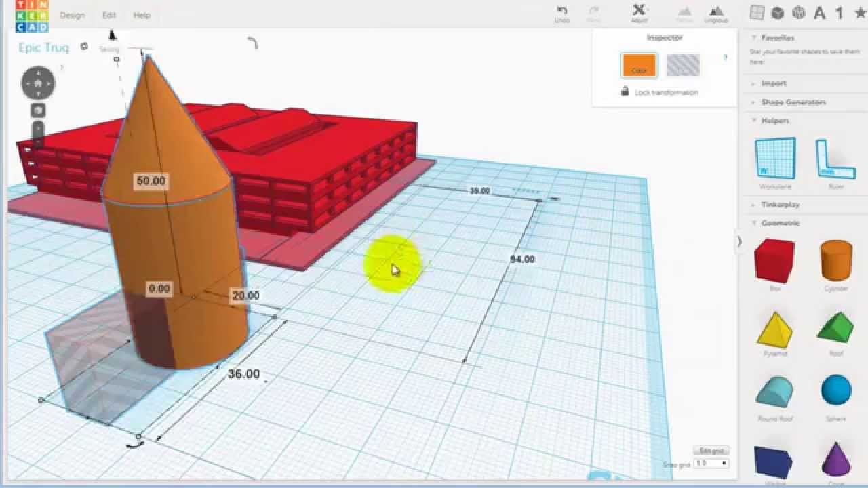Show the sphere globe shapes tab icon
The image size is (868, 488).
799,13
